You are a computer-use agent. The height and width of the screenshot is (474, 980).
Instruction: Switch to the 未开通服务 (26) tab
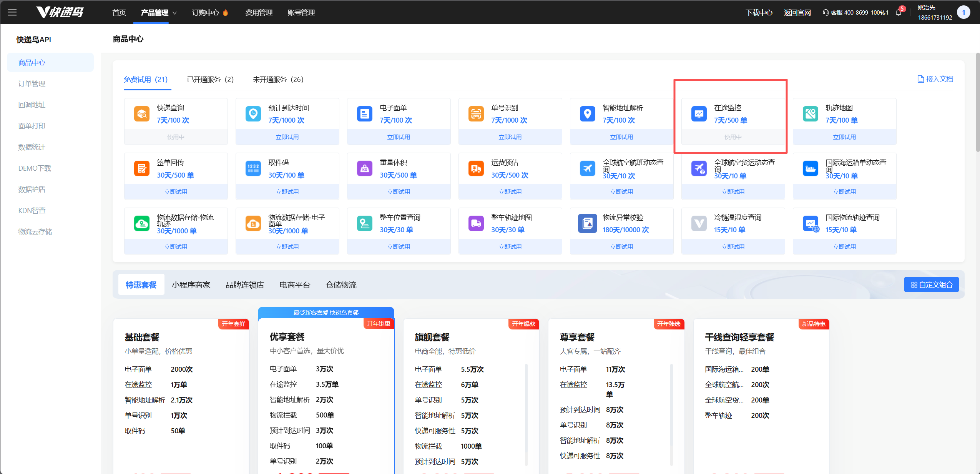pos(278,80)
